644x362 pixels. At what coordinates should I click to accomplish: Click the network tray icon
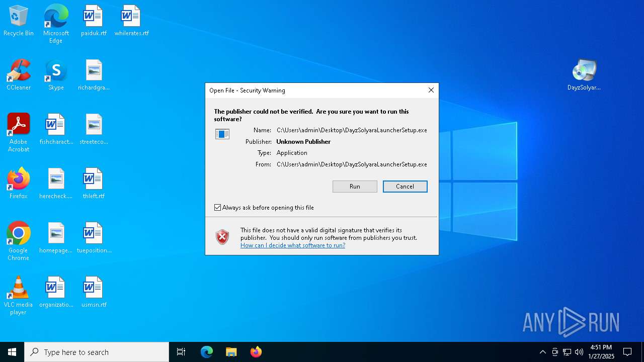pos(567,352)
